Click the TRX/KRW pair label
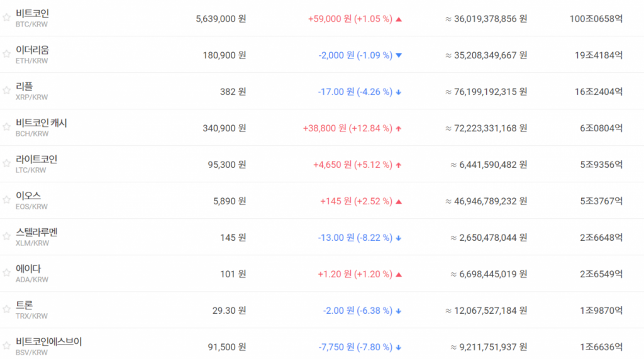Image resolution: width=644 pixels, height=359 pixels. tap(31, 316)
